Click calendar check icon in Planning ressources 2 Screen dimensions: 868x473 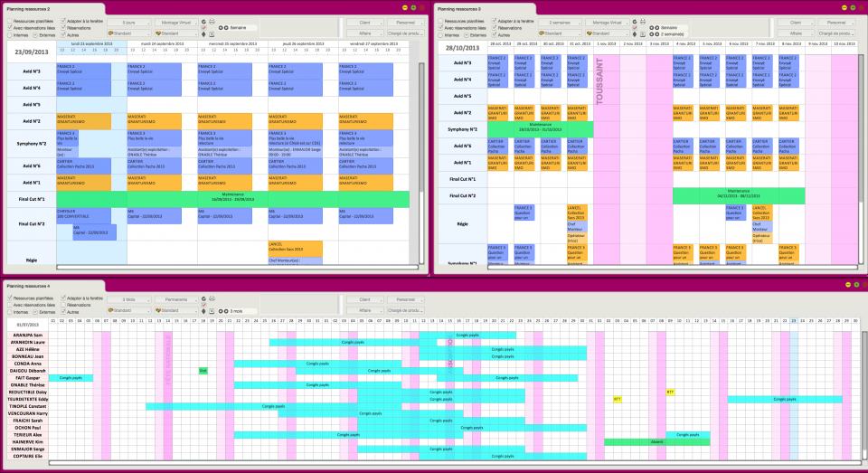[x=203, y=28]
